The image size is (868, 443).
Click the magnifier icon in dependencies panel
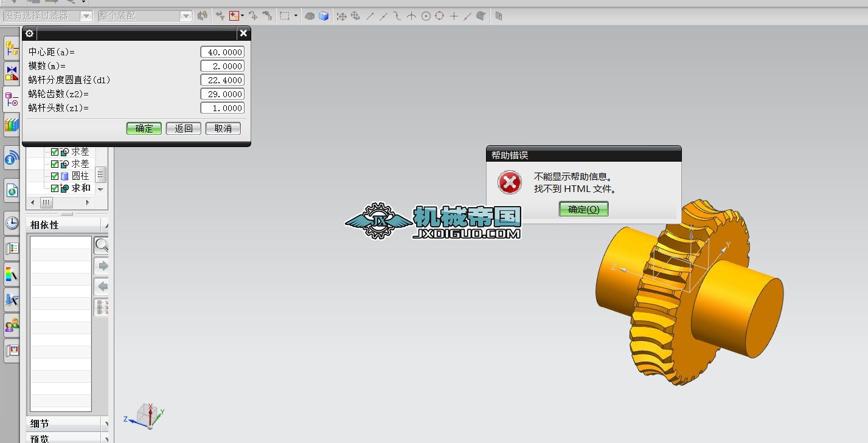[x=102, y=246]
